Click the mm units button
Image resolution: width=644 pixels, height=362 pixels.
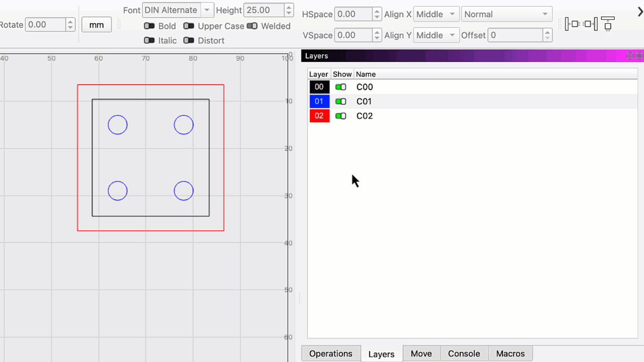(97, 25)
